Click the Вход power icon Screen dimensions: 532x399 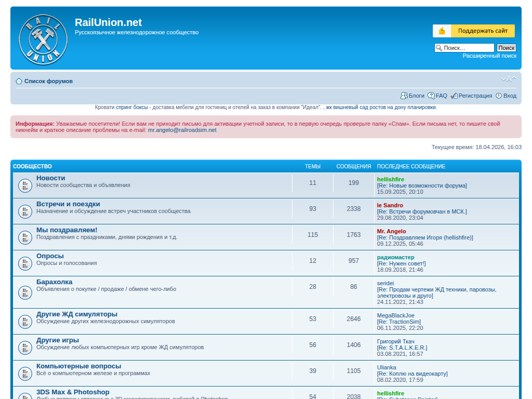(499, 96)
